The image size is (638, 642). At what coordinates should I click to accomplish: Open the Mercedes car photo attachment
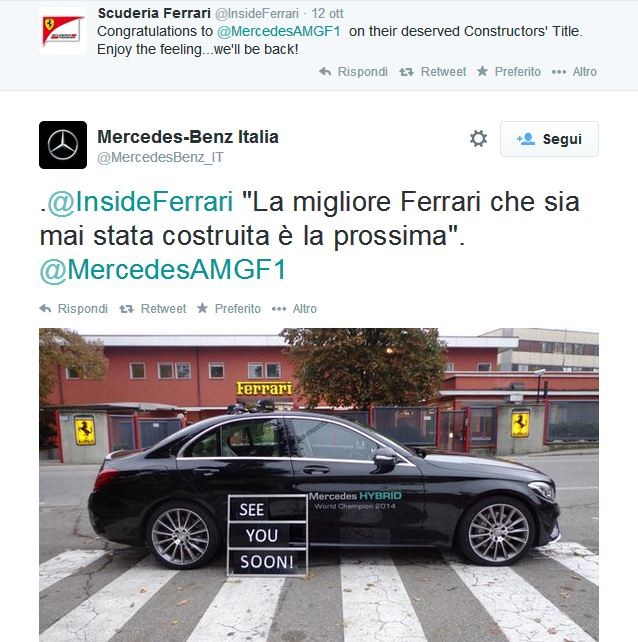319,485
